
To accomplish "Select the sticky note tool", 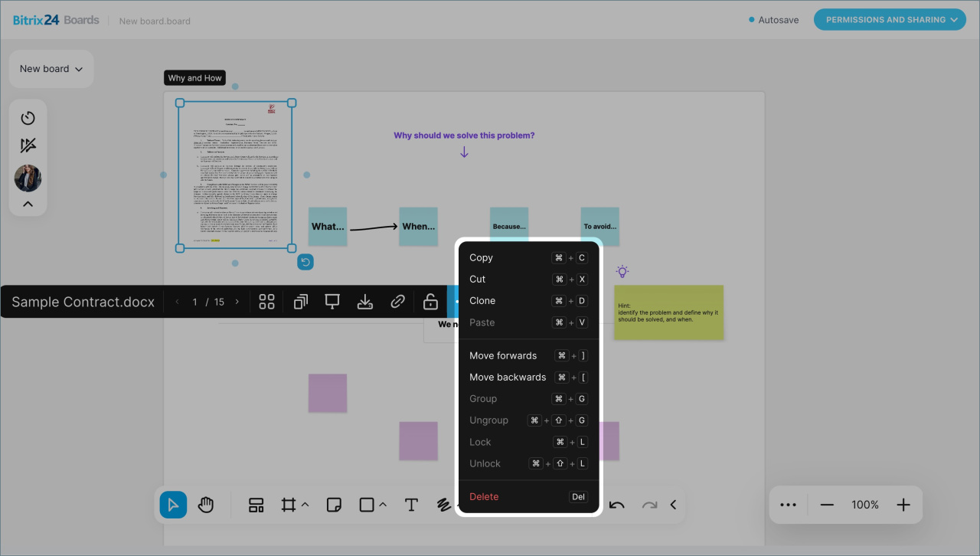I will [x=333, y=505].
